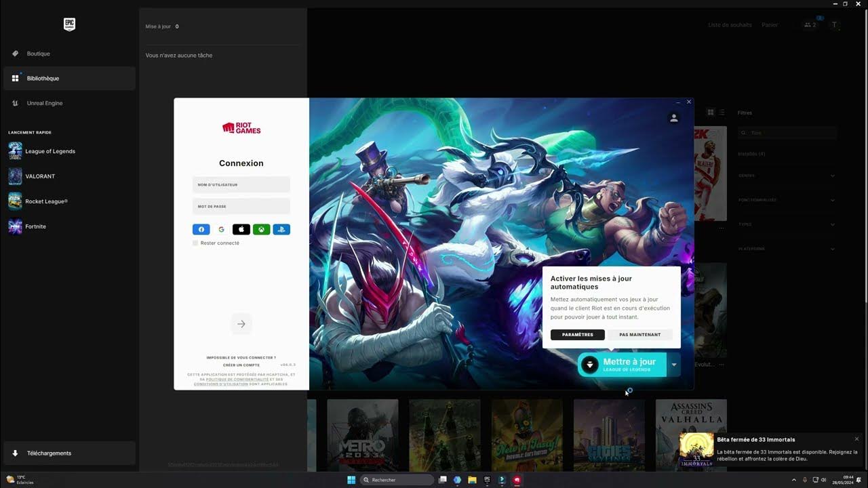Open Téléchargements in Epic sidebar
The height and width of the screenshot is (488, 868).
[x=69, y=453]
